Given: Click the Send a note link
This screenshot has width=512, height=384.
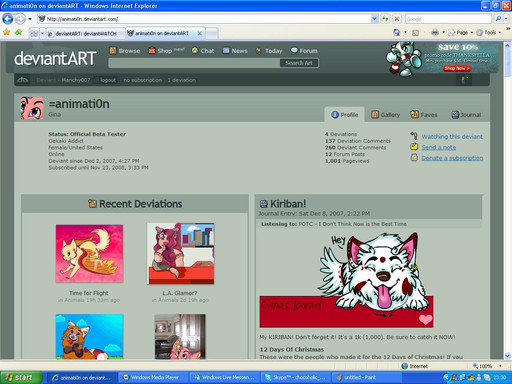Looking at the screenshot, I should pos(439,147).
